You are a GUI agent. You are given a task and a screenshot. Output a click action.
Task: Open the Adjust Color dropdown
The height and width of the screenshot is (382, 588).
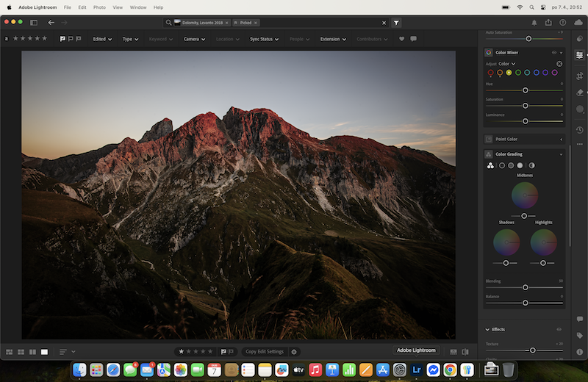pos(507,64)
